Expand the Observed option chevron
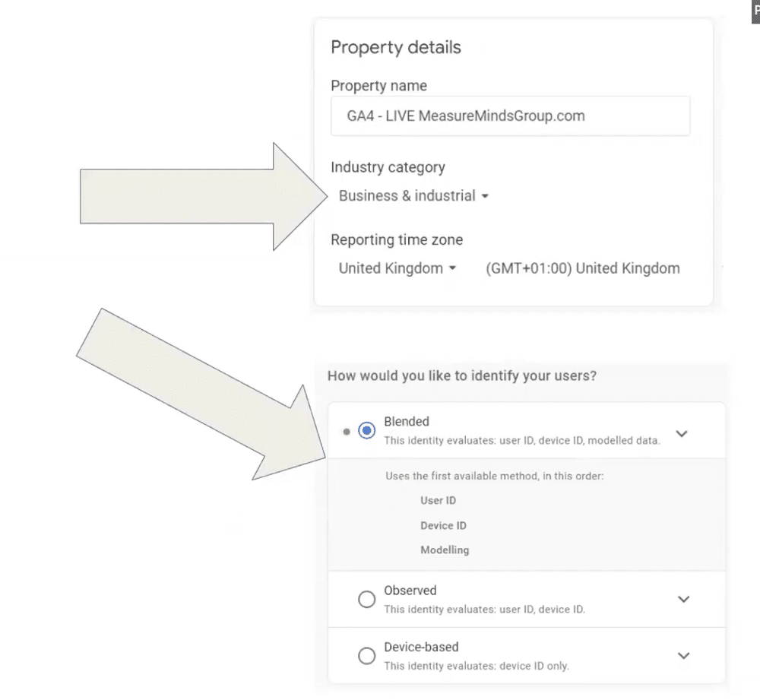The image size is (760, 700). coord(683,599)
